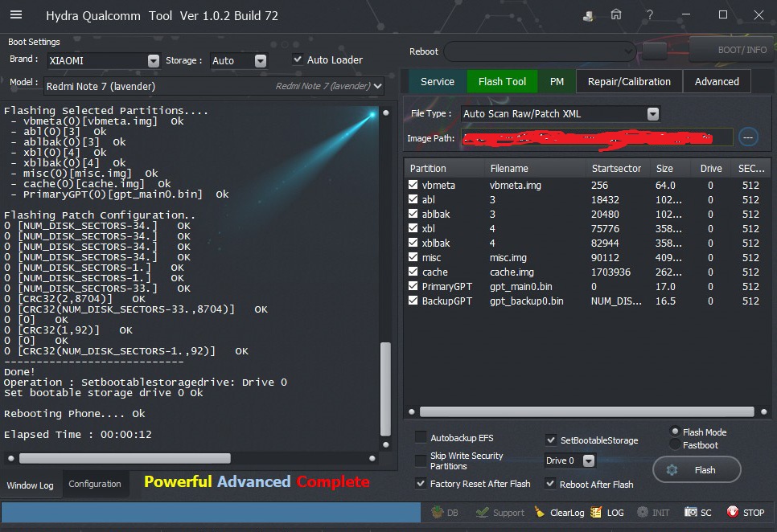The height and width of the screenshot is (532, 777).
Task: Open the Advanced tab
Action: click(717, 82)
